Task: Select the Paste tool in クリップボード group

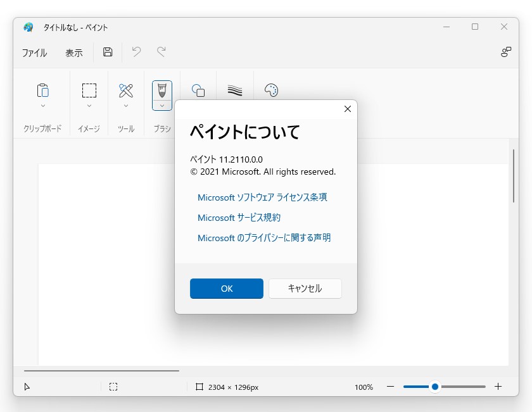Action: coord(42,89)
